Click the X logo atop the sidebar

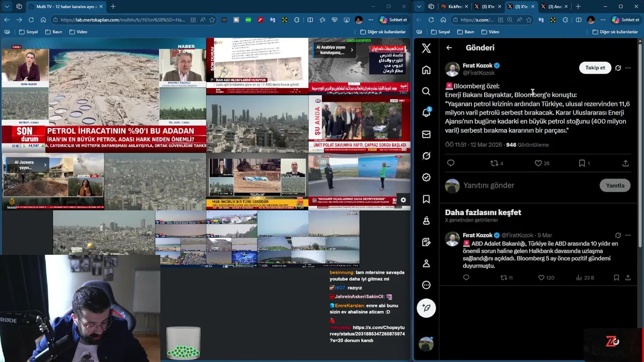coord(426,48)
